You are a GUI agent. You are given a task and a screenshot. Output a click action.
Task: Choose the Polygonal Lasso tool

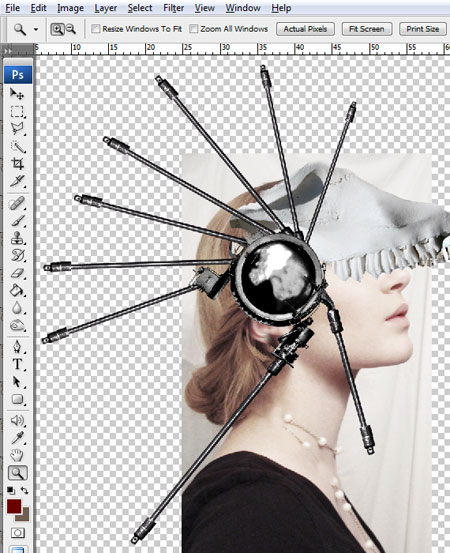click(17, 129)
